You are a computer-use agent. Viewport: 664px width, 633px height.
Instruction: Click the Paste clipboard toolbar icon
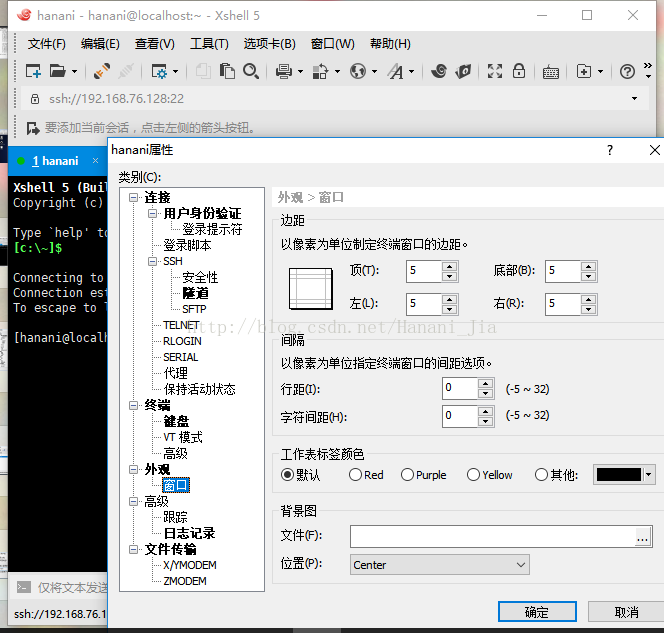coord(227,71)
